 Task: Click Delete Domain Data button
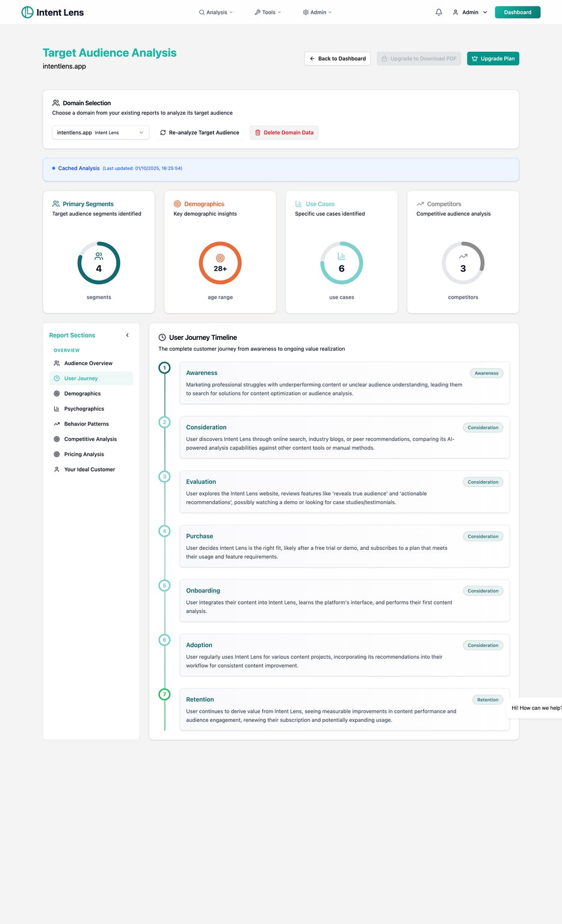tap(284, 132)
